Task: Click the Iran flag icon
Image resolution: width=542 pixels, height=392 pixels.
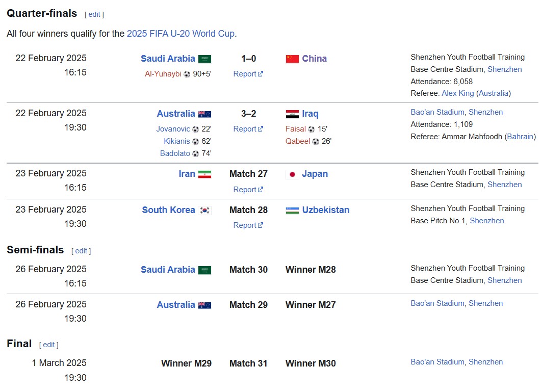Action: tap(204, 174)
